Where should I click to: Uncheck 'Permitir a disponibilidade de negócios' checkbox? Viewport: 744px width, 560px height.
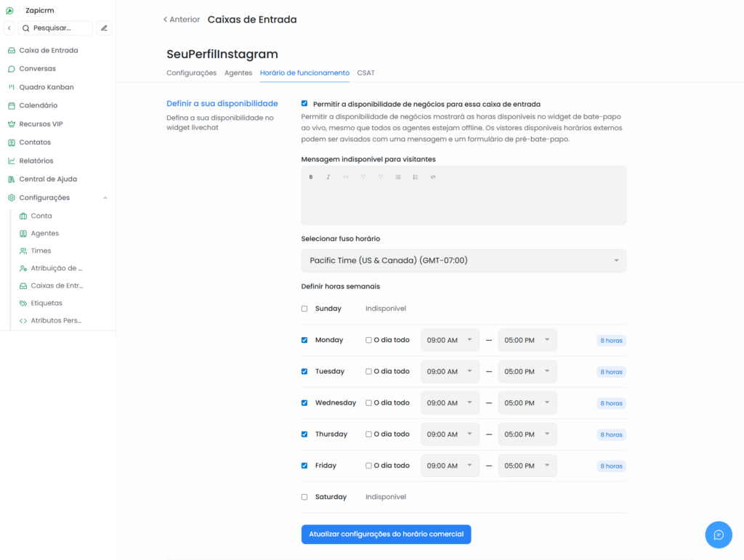tap(304, 104)
